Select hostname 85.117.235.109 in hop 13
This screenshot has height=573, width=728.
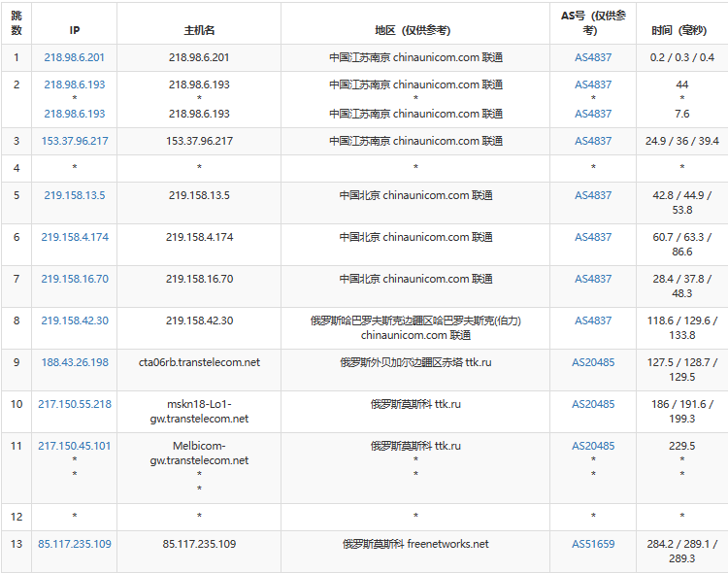click(x=199, y=544)
